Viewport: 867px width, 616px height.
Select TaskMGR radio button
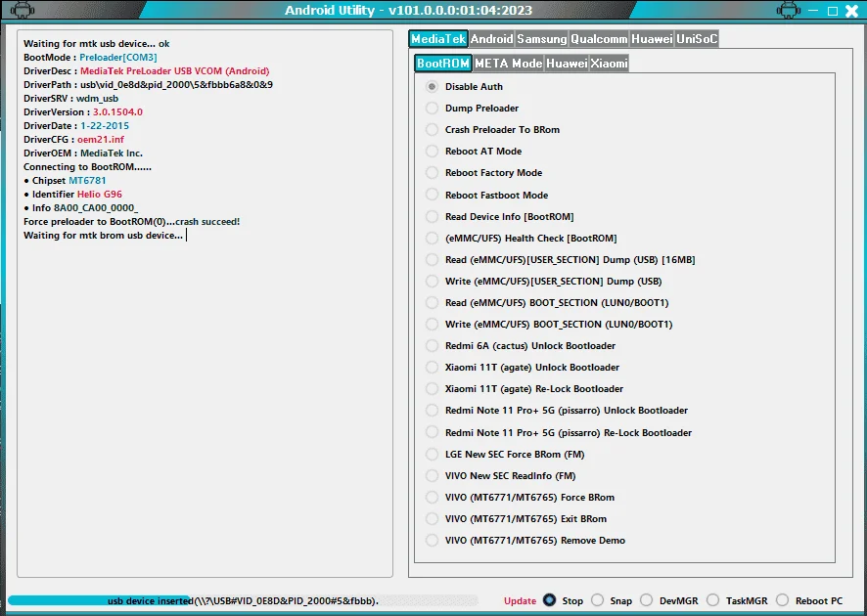712,600
